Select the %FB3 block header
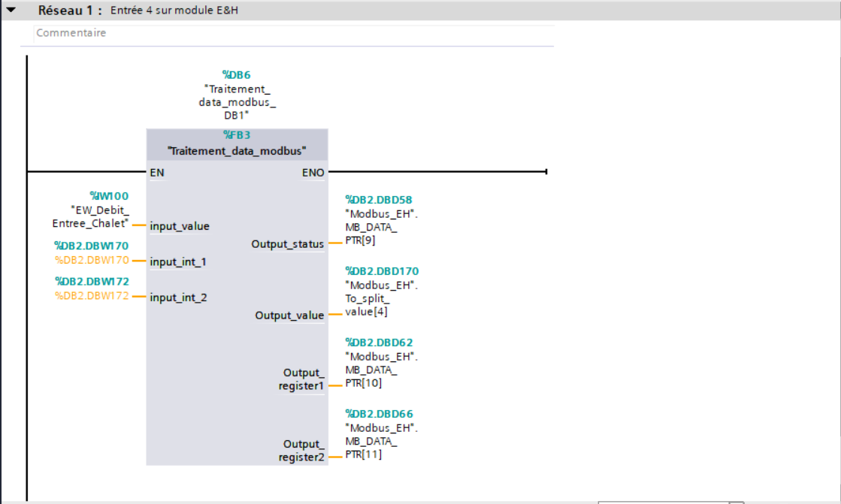This screenshot has width=841, height=504. click(237, 135)
